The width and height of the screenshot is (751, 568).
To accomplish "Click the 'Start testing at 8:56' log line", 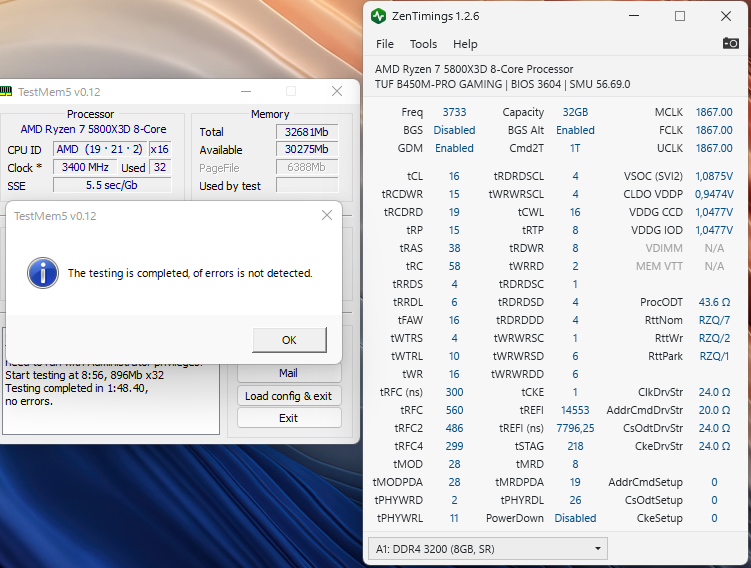I will (85, 375).
